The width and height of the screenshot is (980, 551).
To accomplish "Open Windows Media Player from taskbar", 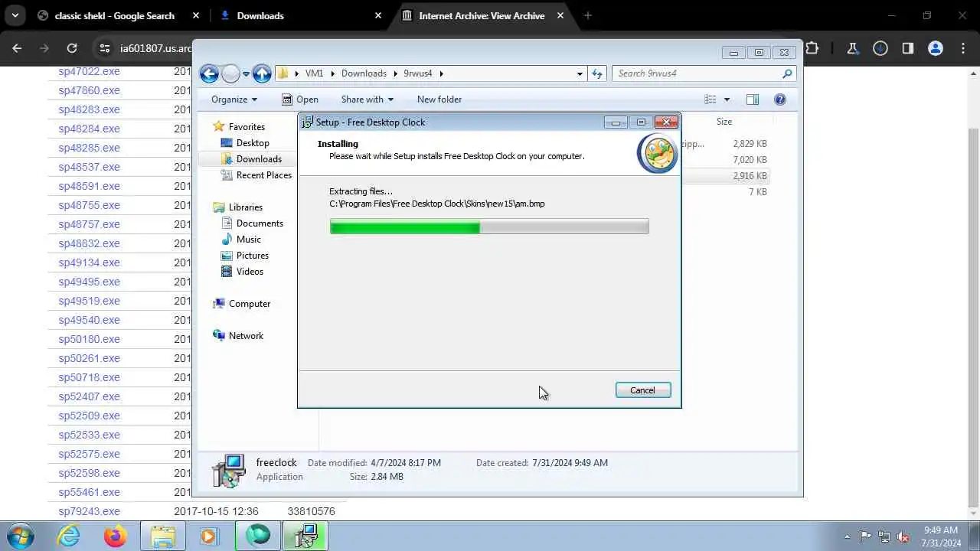I will tap(209, 536).
